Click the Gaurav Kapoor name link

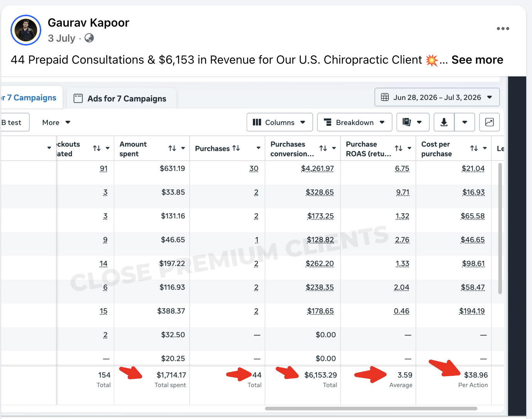[88, 23]
